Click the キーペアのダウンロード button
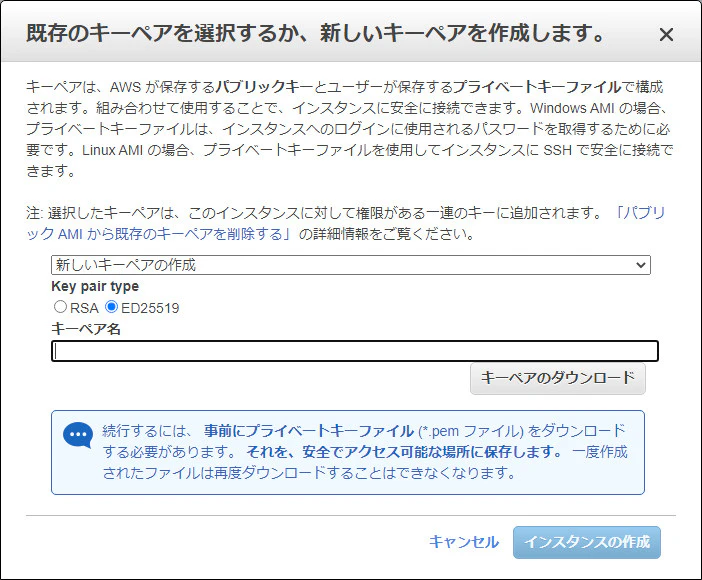 tap(558, 378)
